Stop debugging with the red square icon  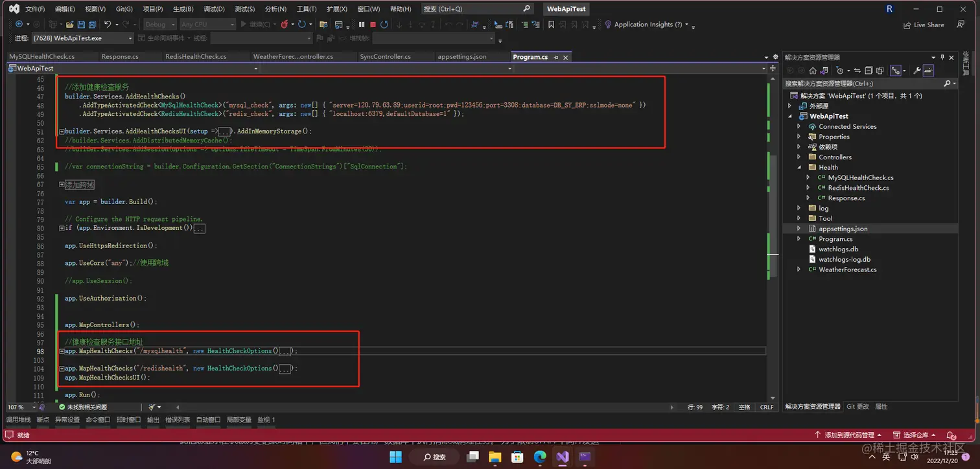click(x=373, y=24)
